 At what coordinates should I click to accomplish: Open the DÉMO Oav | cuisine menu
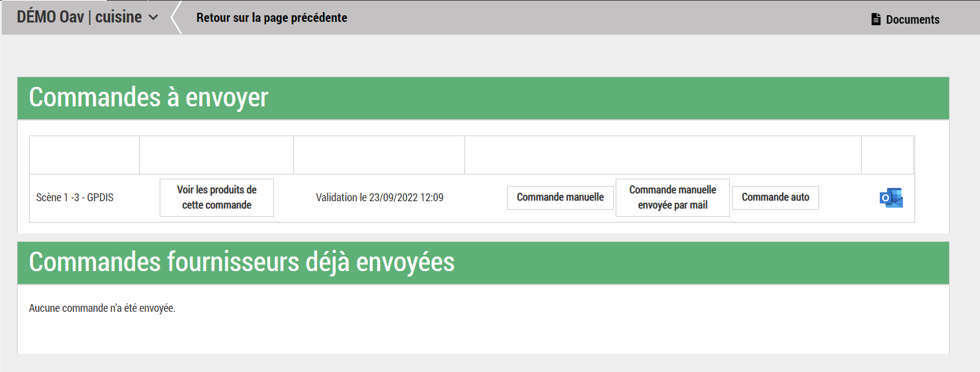tap(80, 17)
